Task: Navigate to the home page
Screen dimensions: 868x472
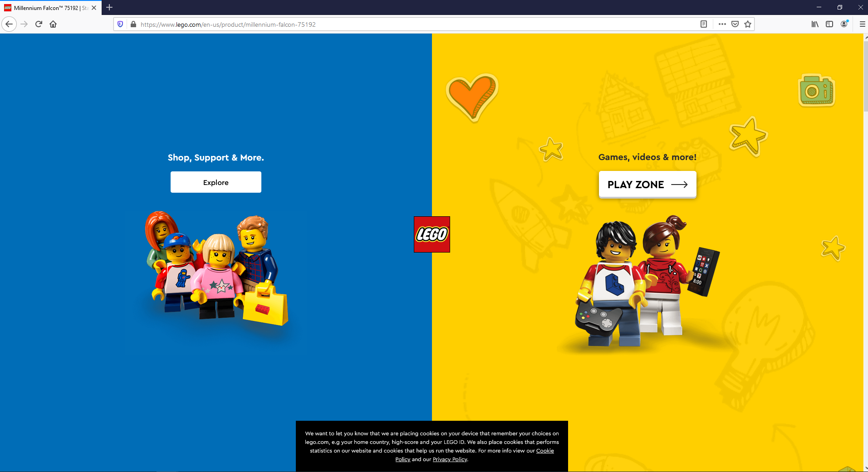Action: coord(53,24)
